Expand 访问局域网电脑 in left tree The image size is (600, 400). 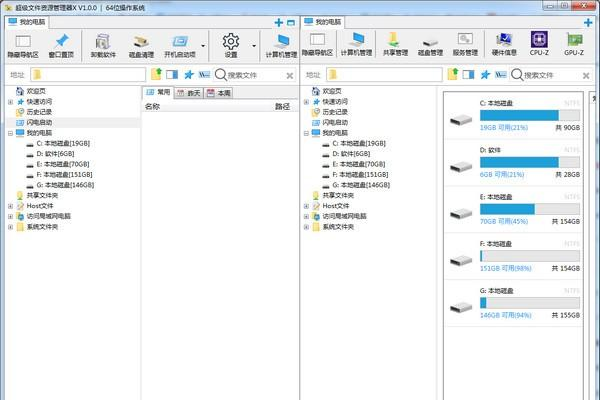[11, 216]
